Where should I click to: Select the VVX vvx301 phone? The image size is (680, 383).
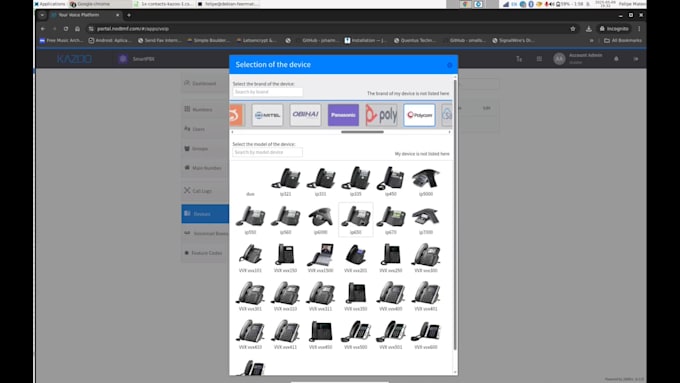pyautogui.click(x=250, y=296)
